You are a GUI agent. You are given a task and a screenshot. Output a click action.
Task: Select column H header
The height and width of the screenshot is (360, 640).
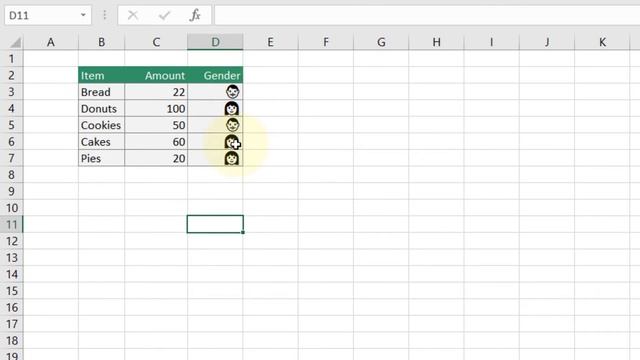tap(436, 42)
